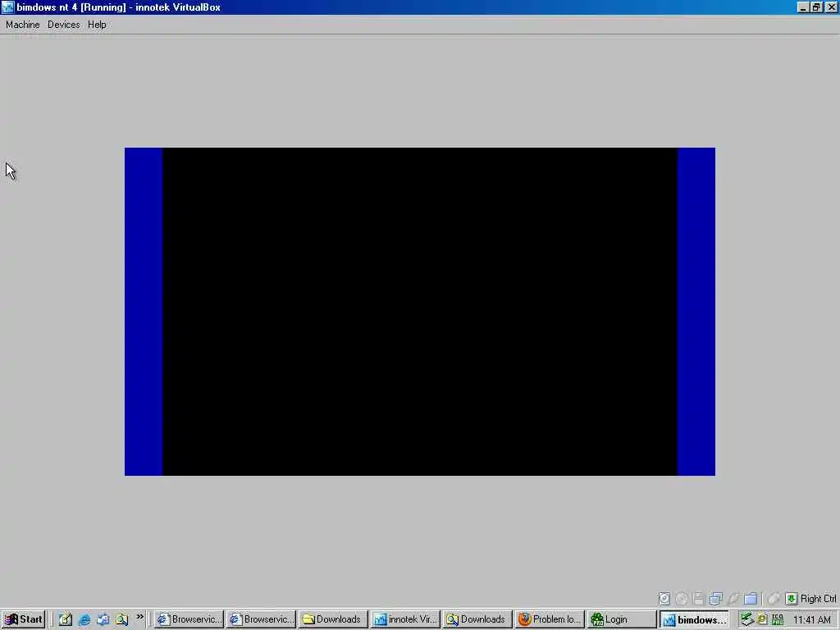
Task: Open the Windows Start menu
Action: [23, 620]
